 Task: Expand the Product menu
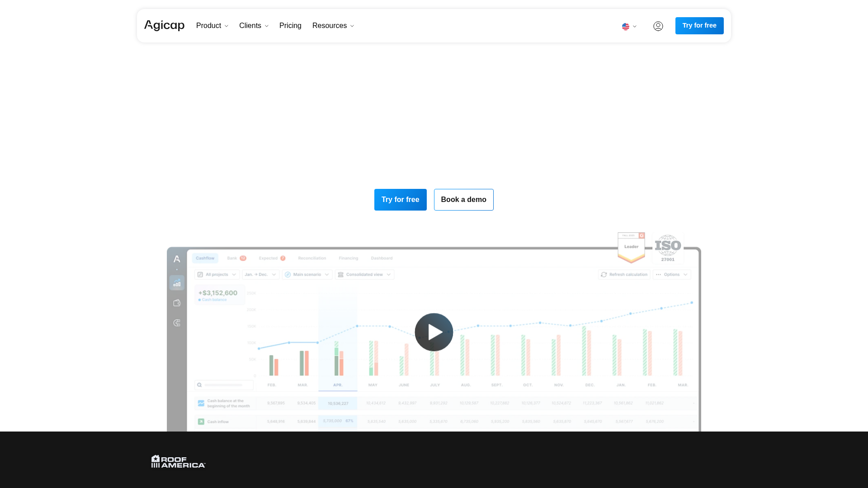pyautogui.click(x=212, y=26)
